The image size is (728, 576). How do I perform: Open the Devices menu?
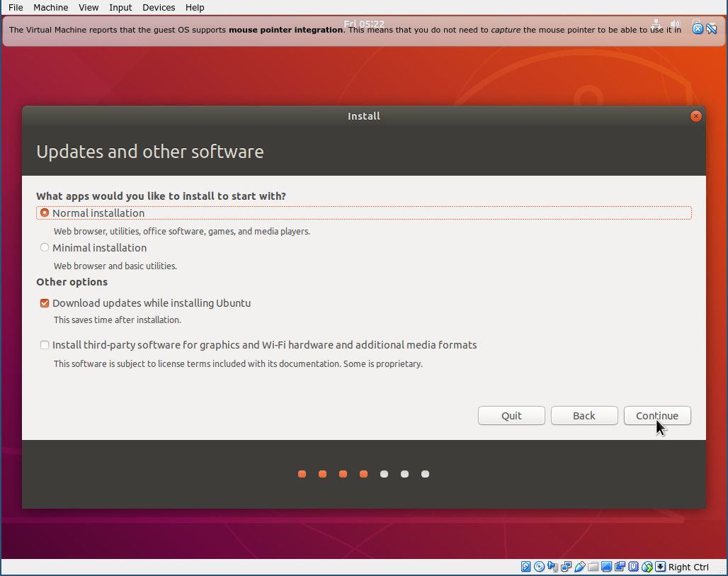pyautogui.click(x=159, y=7)
